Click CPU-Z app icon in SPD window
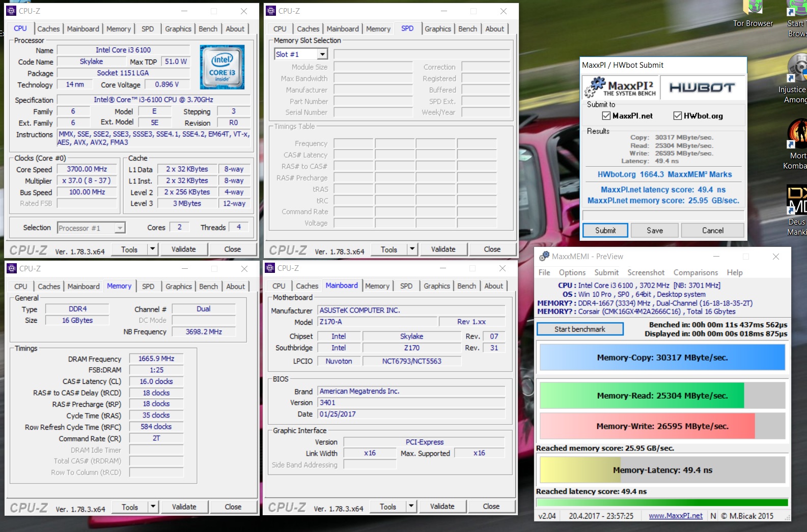 271,11
